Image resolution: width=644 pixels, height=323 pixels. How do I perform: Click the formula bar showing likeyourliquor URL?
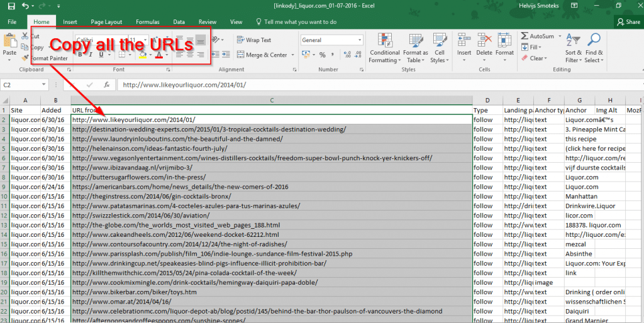point(380,85)
